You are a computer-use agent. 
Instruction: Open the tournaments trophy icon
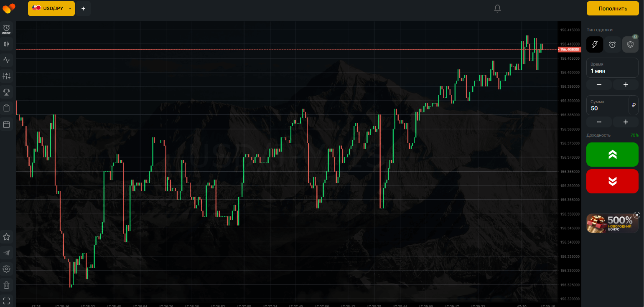[6, 92]
